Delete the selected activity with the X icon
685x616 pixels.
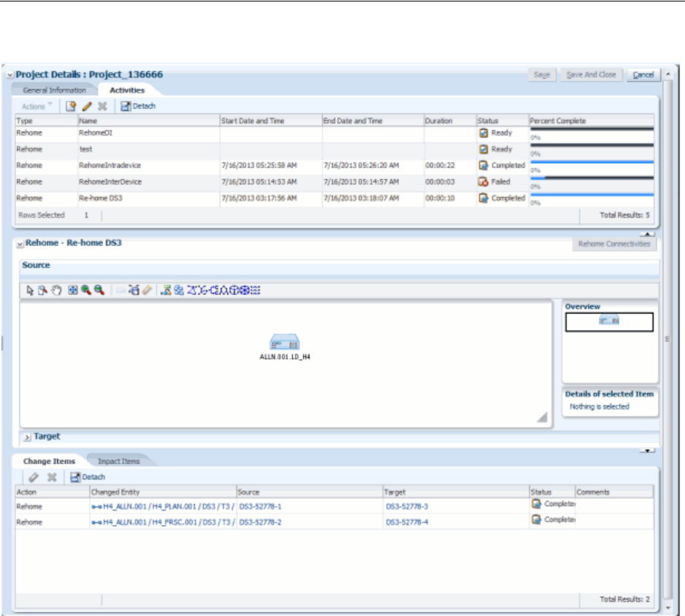(102, 106)
